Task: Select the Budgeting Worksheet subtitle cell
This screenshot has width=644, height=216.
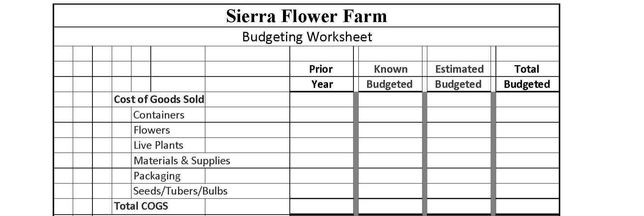Action: 306,37
